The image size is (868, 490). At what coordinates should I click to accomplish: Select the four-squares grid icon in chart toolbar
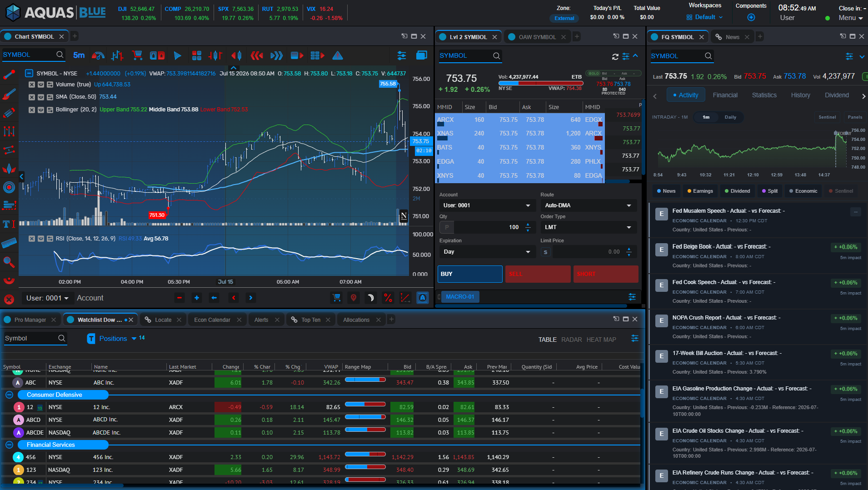coord(197,55)
